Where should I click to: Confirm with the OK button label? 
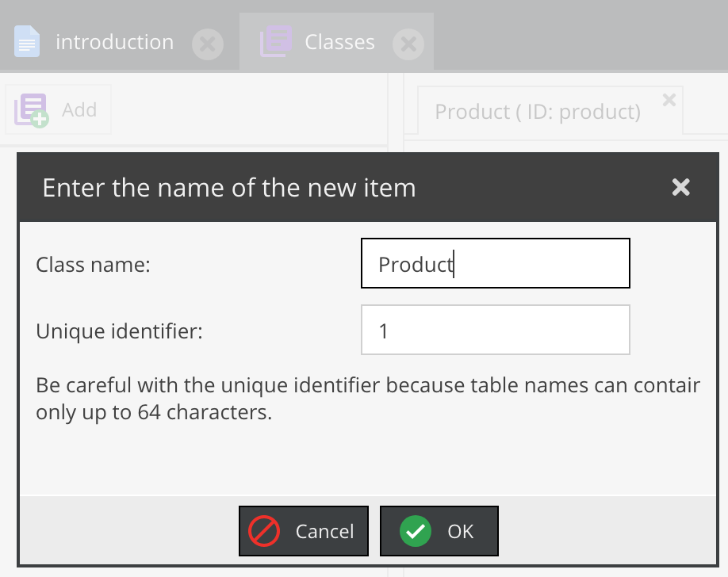point(460,531)
